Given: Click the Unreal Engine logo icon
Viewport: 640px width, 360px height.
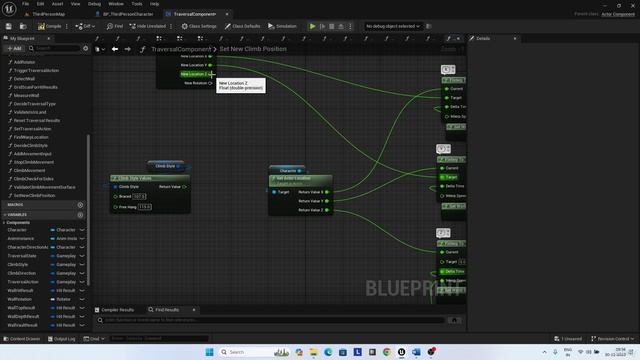Looking at the screenshot, I should click(9, 9).
